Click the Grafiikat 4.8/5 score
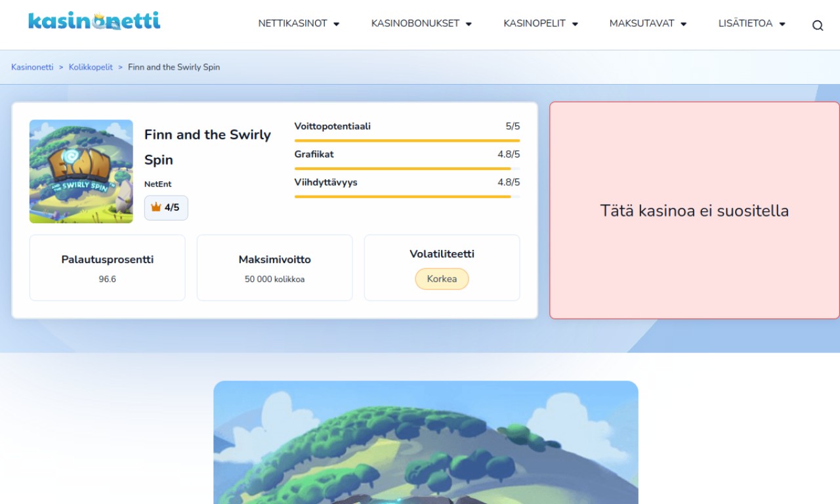840x504 pixels. point(509,154)
